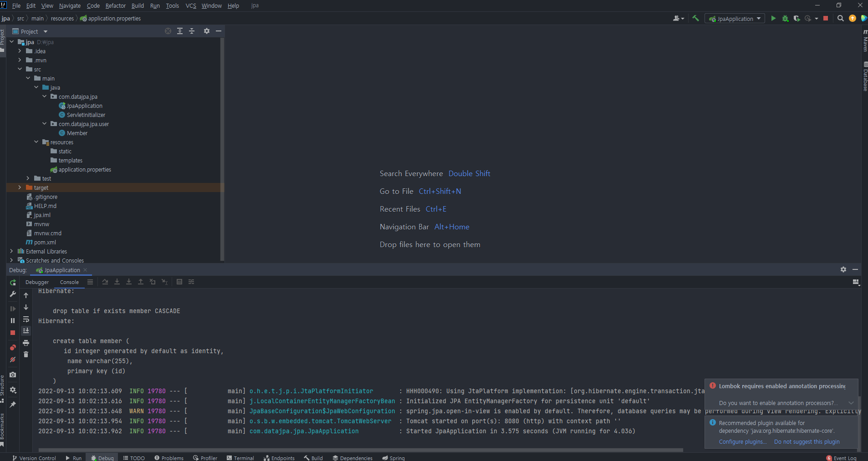Pin the debug tab
Viewport: 868px width, 461px height.
(x=13, y=404)
